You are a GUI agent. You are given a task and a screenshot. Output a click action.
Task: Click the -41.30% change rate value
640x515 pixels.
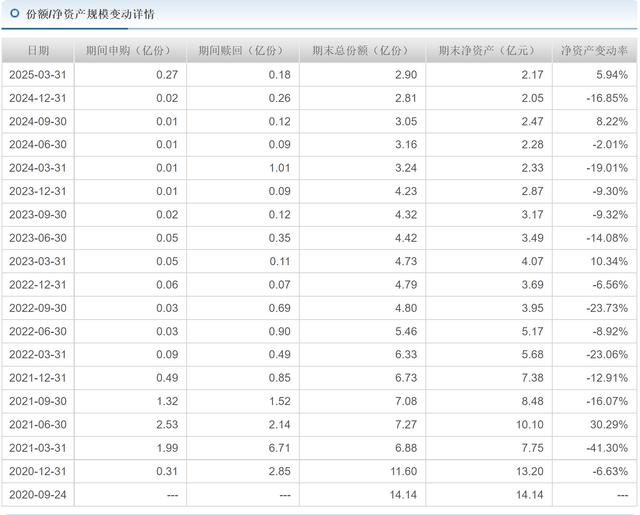607,448
